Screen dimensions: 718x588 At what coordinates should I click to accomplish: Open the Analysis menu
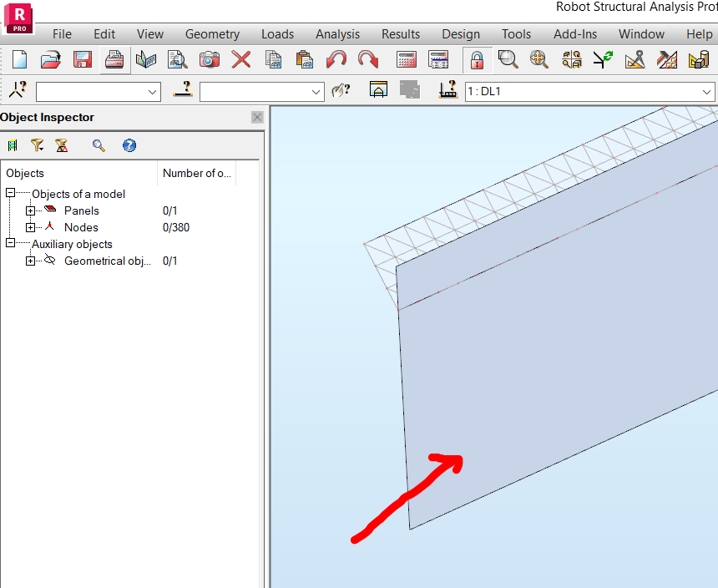coord(337,34)
